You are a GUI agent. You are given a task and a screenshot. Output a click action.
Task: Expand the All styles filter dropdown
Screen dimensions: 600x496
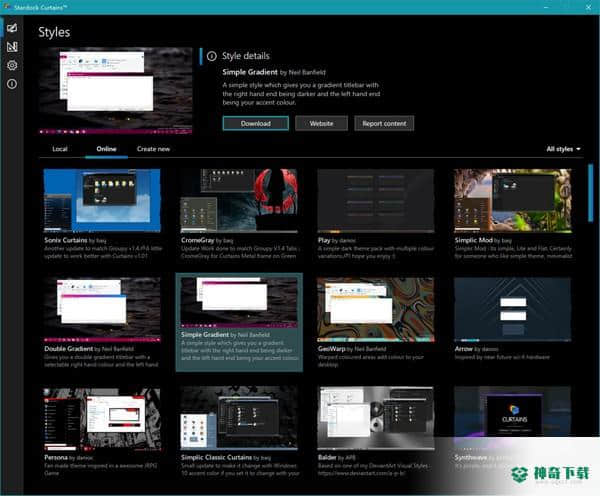coord(563,149)
